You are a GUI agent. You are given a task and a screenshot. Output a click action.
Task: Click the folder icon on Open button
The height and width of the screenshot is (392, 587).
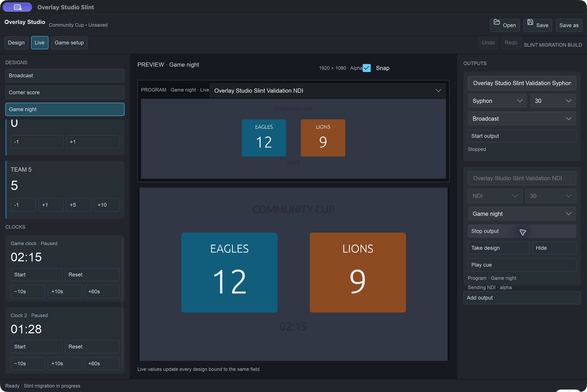[497, 22]
